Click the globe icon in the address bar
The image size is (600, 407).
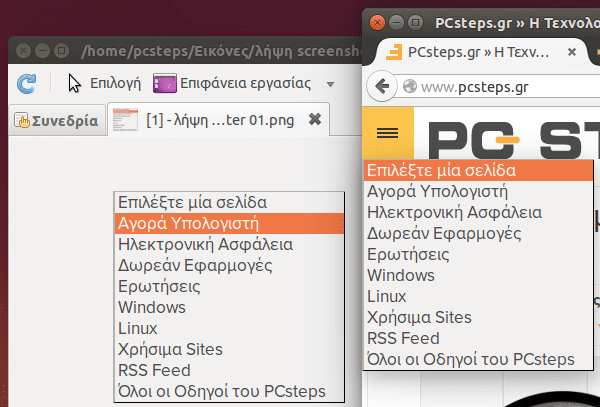coord(410,86)
